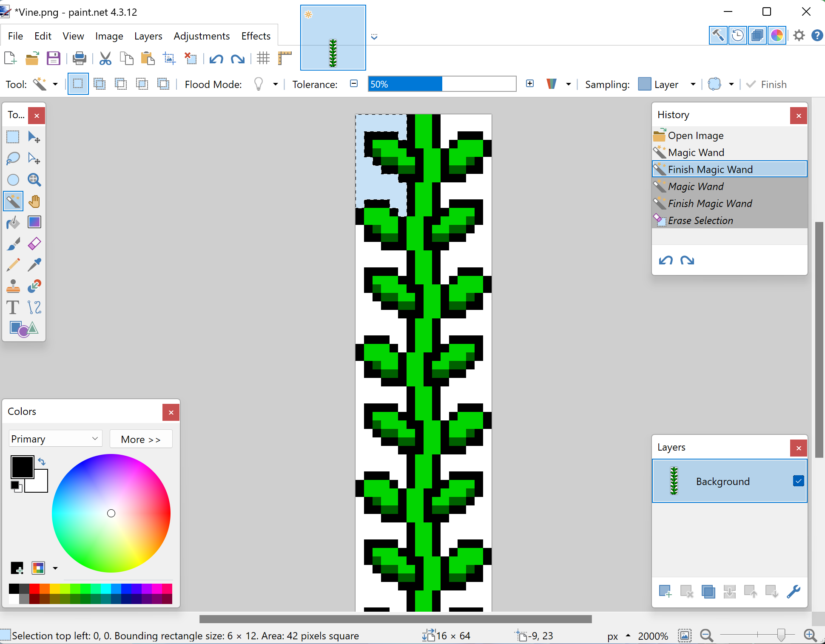Click the Print icon in toolbar
The height and width of the screenshot is (644, 825).
79,58
